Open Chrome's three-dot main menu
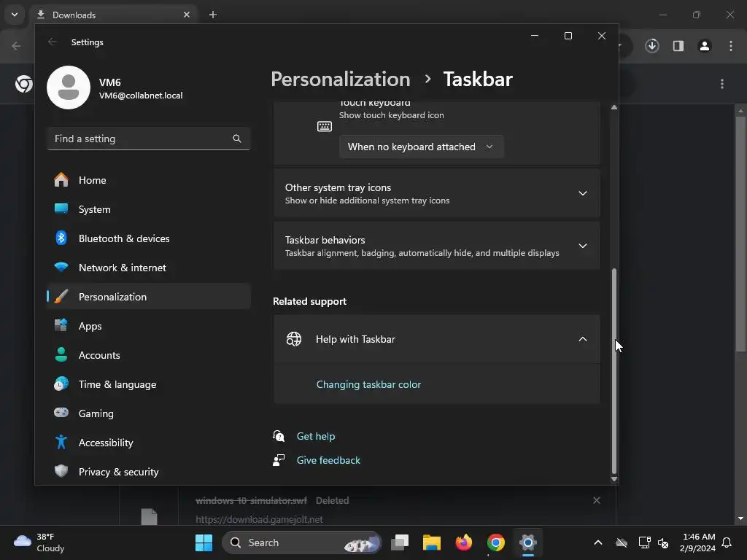Screen dimensions: 747x560 pyautogui.click(x=731, y=46)
